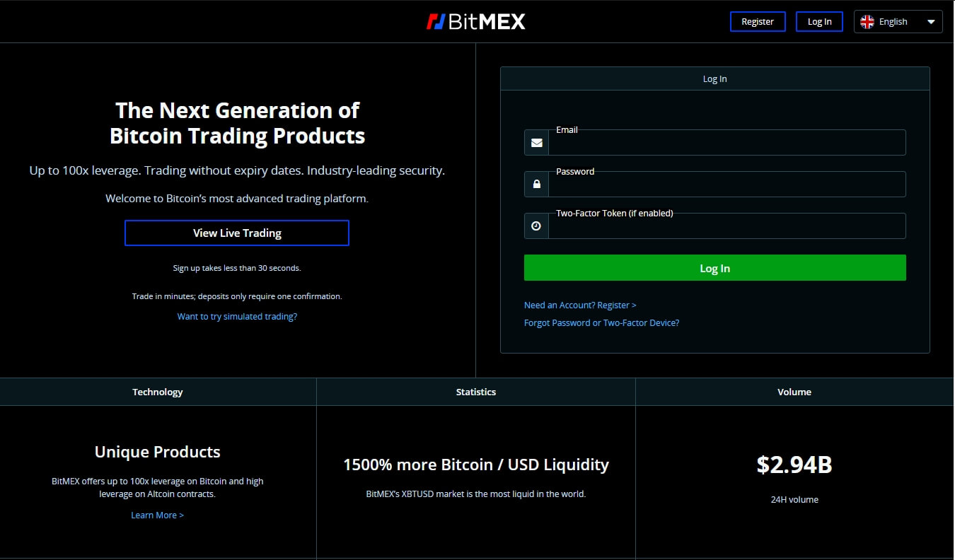
Task: Click the $2.94B volume figure
Action: pyautogui.click(x=794, y=465)
